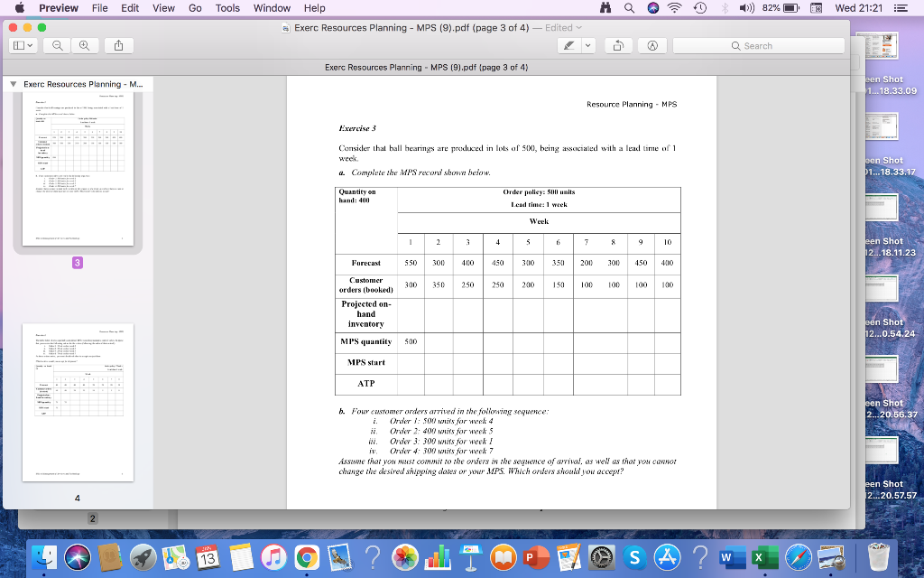This screenshot has height=578, width=924.
Task: Open the Trash from the Dock
Action: pos(877,557)
